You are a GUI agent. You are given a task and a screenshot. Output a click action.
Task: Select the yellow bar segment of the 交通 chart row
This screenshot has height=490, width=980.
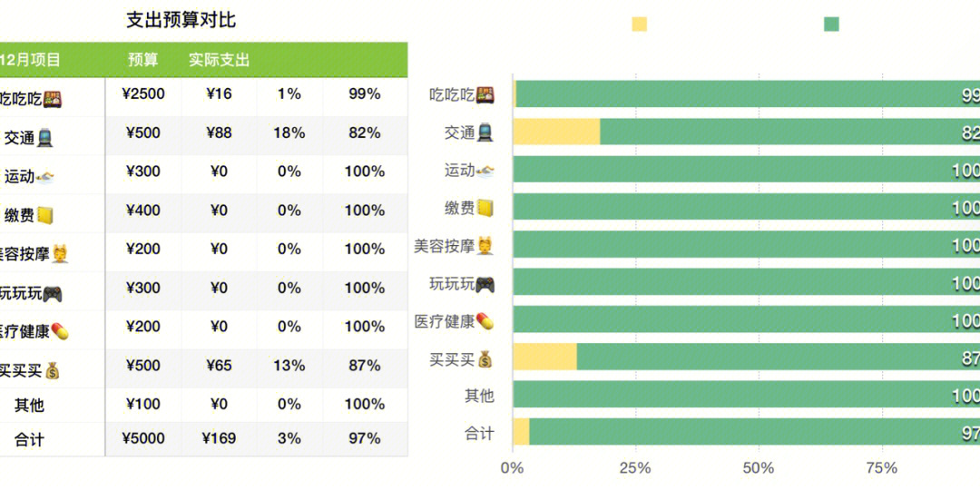[556, 132]
